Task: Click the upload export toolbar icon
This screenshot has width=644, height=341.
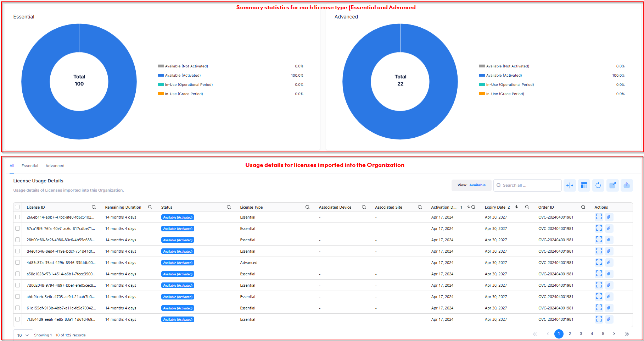Action: (626, 185)
